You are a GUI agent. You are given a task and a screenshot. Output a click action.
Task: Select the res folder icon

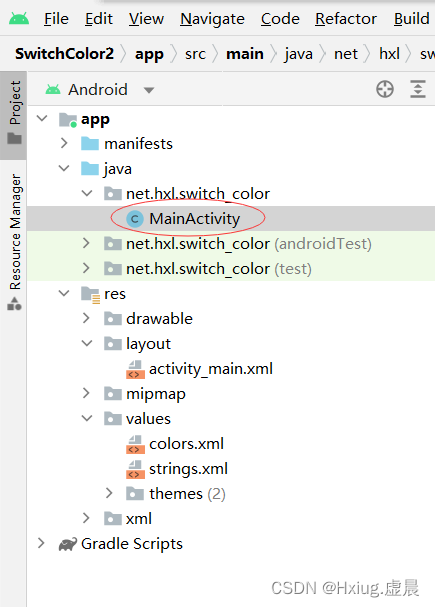91,295
